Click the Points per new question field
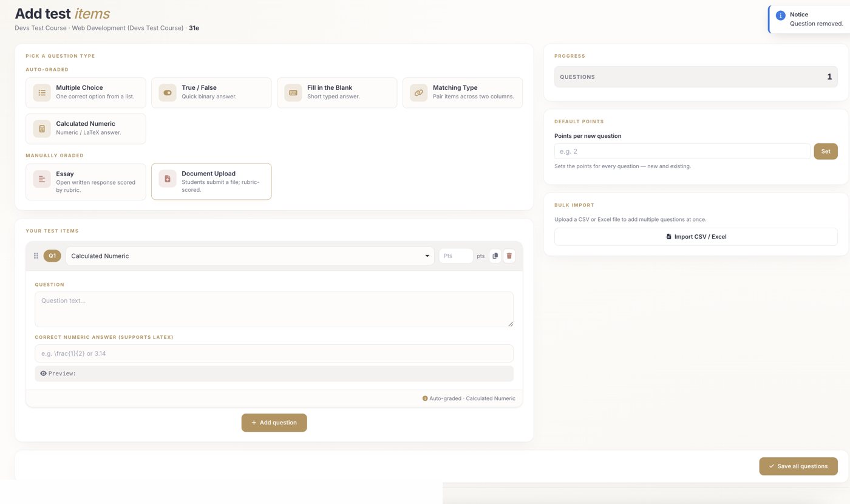 [x=682, y=151]
